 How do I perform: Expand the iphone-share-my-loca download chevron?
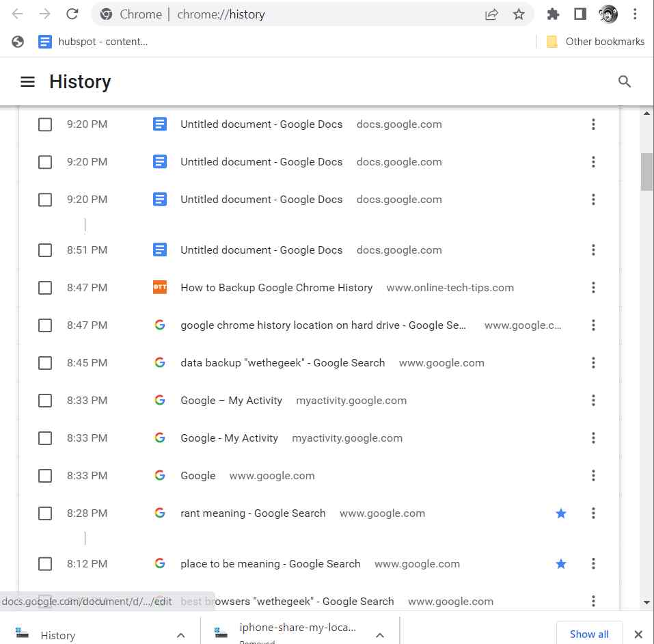point(379,635)
